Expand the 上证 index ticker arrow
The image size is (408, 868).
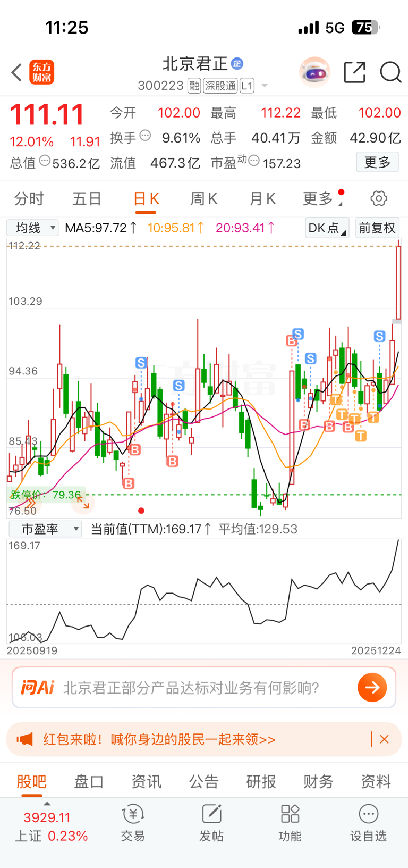pos(47,804)
